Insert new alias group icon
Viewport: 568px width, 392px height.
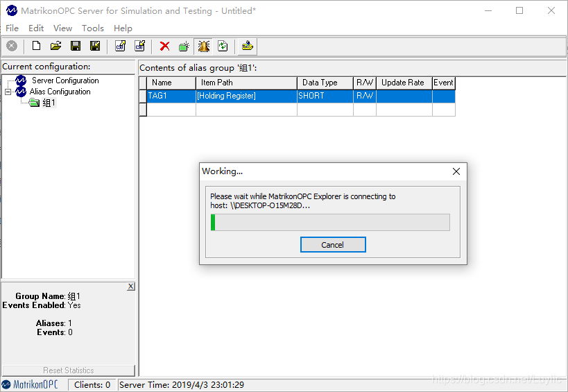[x=184, y=46]
